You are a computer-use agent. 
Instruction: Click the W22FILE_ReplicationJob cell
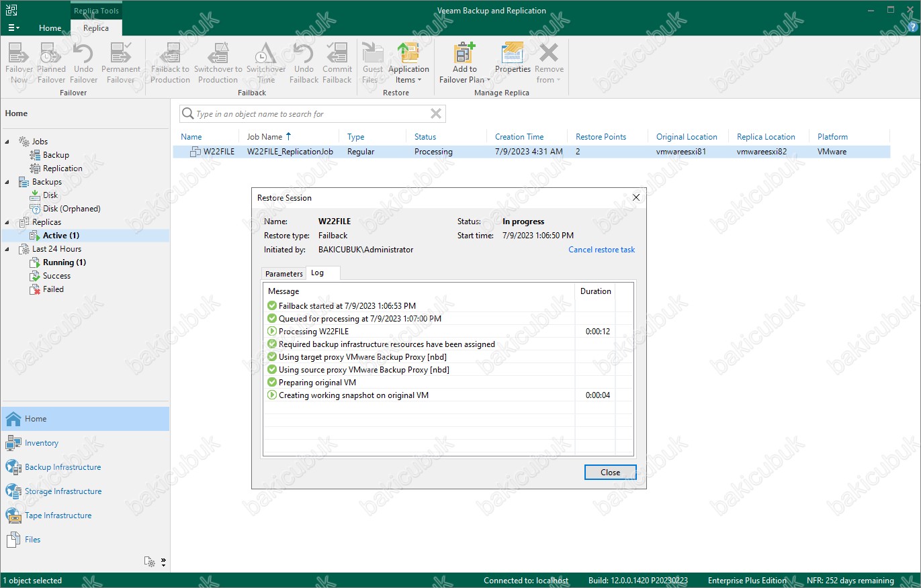pyautogui.click(x=290, y=152)
